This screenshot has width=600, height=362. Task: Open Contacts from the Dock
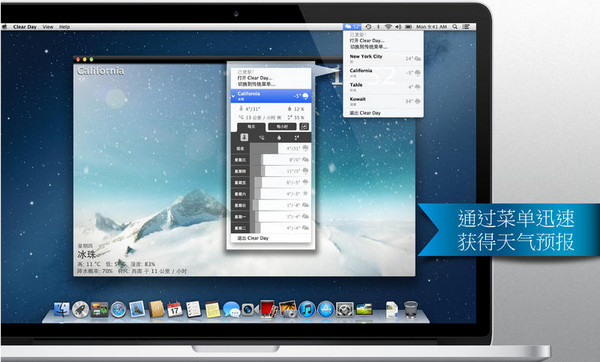click(x=156, y=309)
